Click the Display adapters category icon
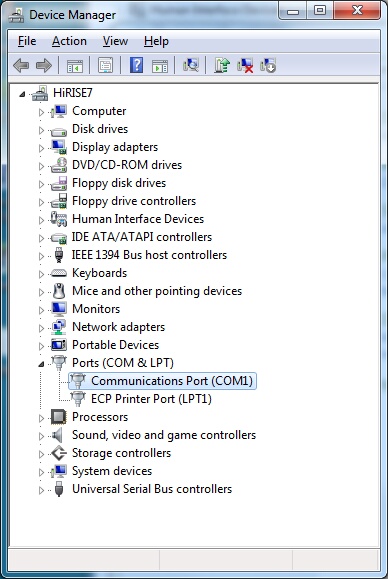This screenshot has height=579, width=388. point(59,147)
